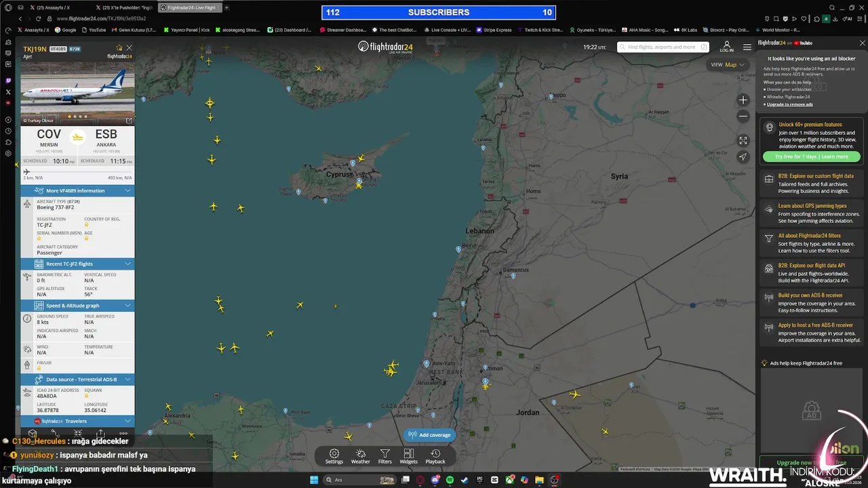Open the Weather layers panel

click(361, 456)
